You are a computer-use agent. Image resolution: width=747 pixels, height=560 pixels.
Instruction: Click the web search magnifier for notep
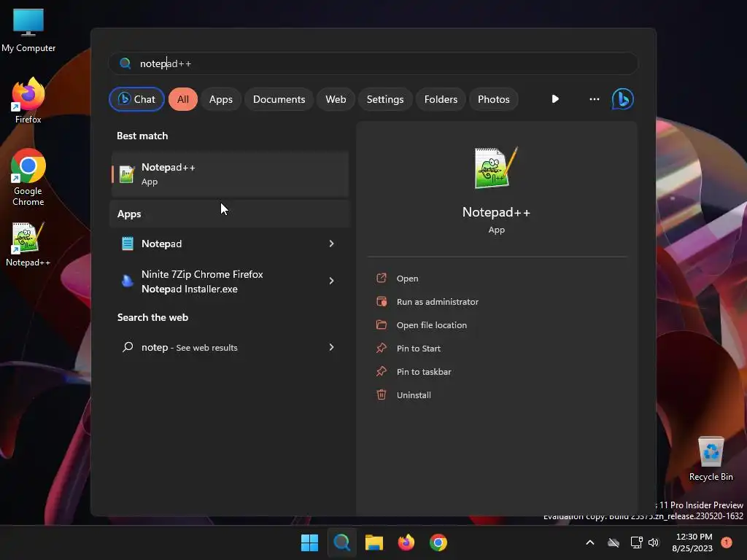127,347
